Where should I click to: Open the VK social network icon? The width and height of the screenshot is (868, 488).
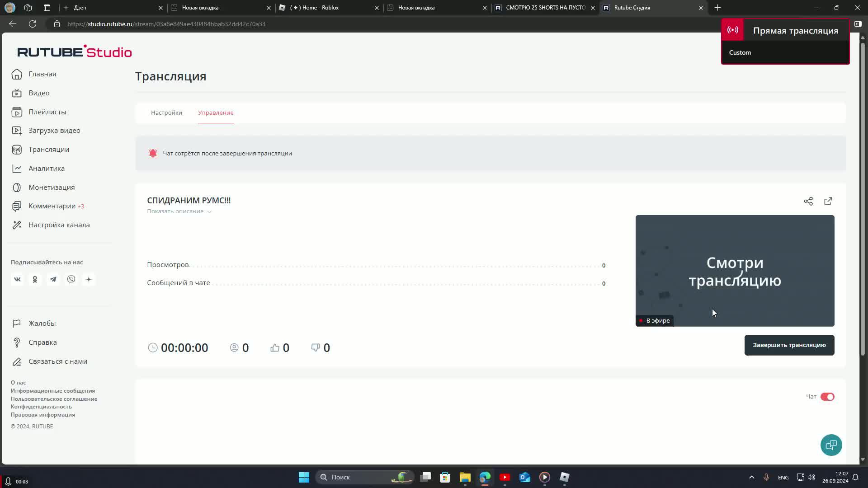point(17,280)
